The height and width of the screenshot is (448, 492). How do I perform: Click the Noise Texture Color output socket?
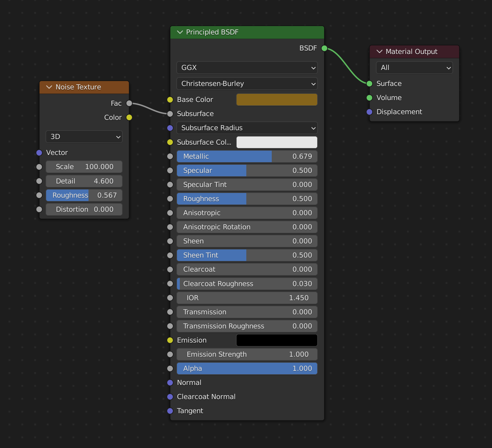129,117
